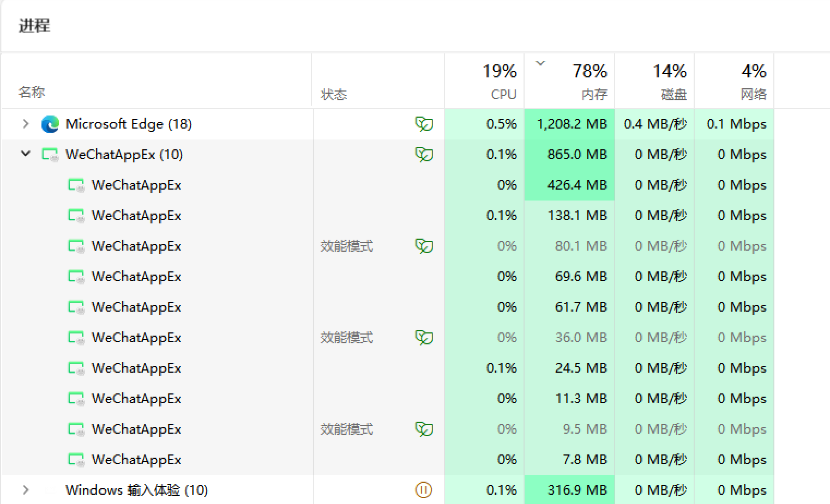Select the WeChatAppEx name in the 9.5 MB row
The width and height of the screenshot is (830, 504).
click(136, 429)
